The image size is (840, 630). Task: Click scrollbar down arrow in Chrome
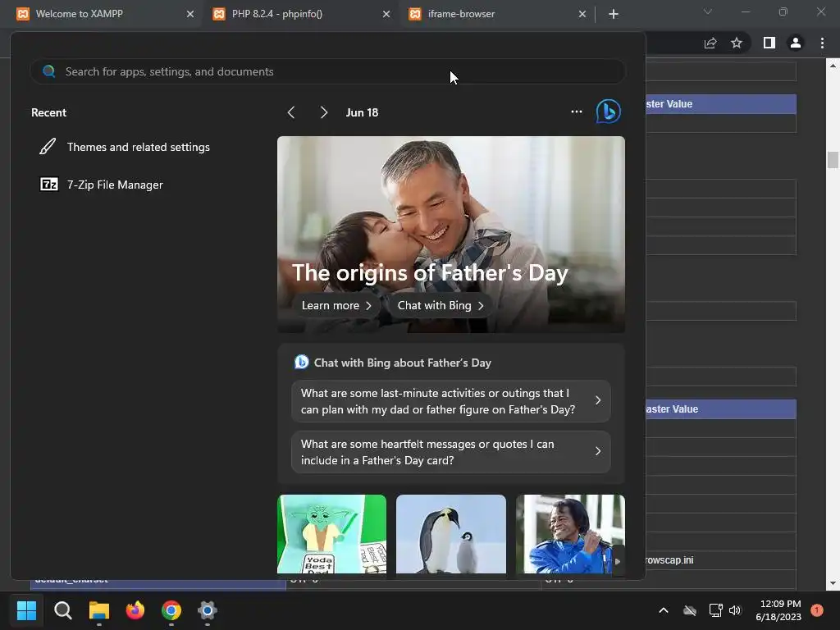833,583
